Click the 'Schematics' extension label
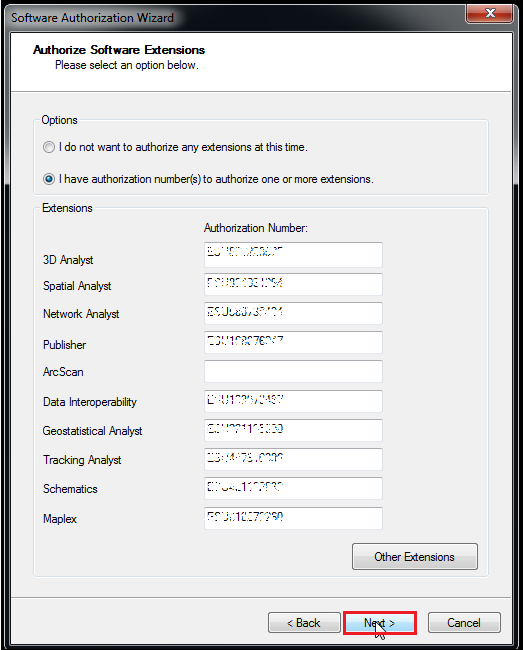Screen dimensions: 523x650 (70, 489)
